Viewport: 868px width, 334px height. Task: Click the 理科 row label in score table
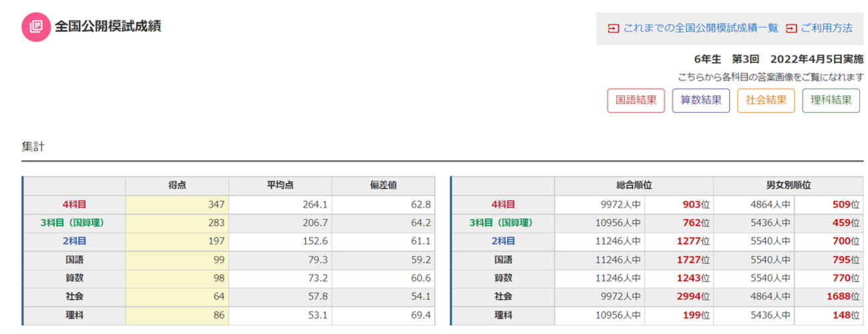pos(74,315)
